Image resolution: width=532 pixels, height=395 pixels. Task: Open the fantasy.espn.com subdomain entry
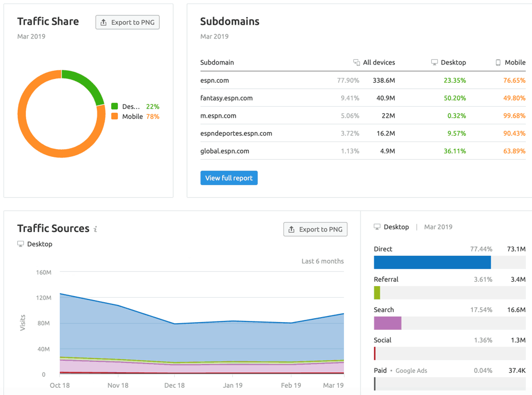coord(227,98)
